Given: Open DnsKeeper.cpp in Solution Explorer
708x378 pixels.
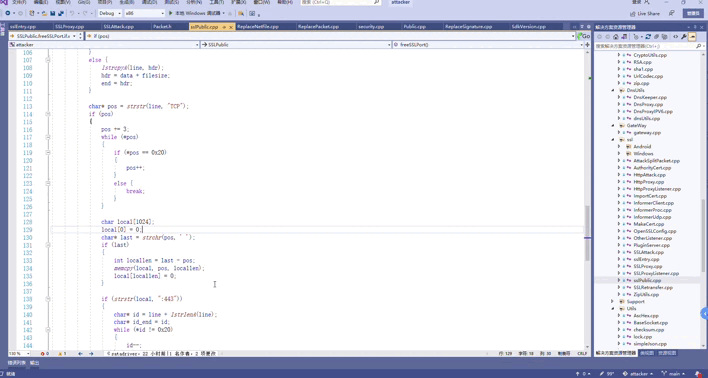Looking at the screenshot, I should point(650,98).
